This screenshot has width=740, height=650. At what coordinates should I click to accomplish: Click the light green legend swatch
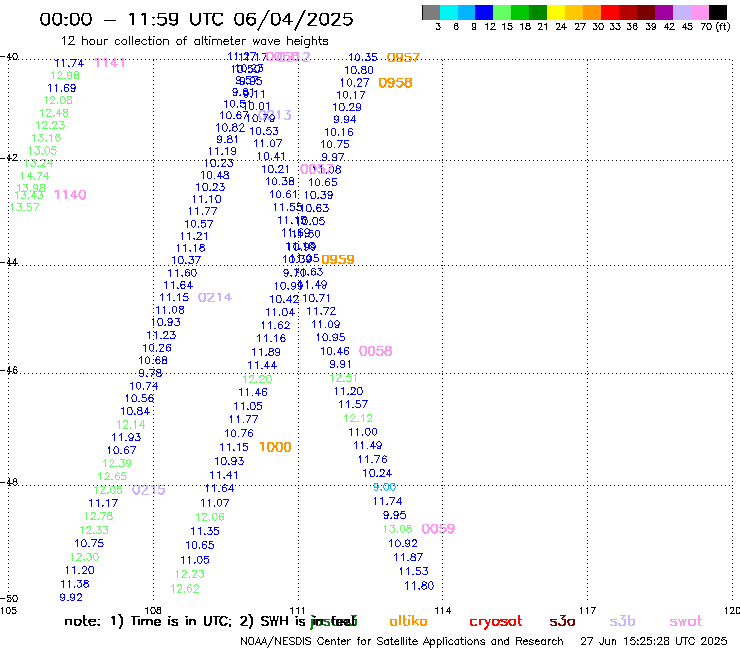click(x=503, y=12)
